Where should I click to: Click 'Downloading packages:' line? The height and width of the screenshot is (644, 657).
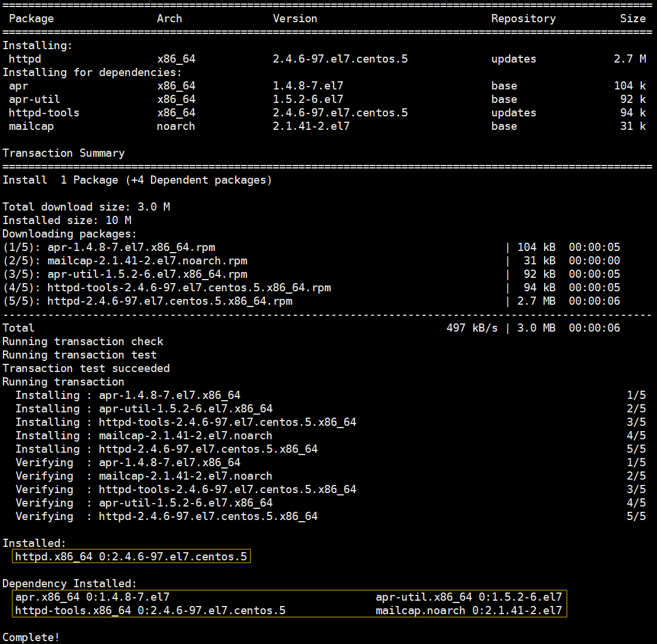[70, 233]
